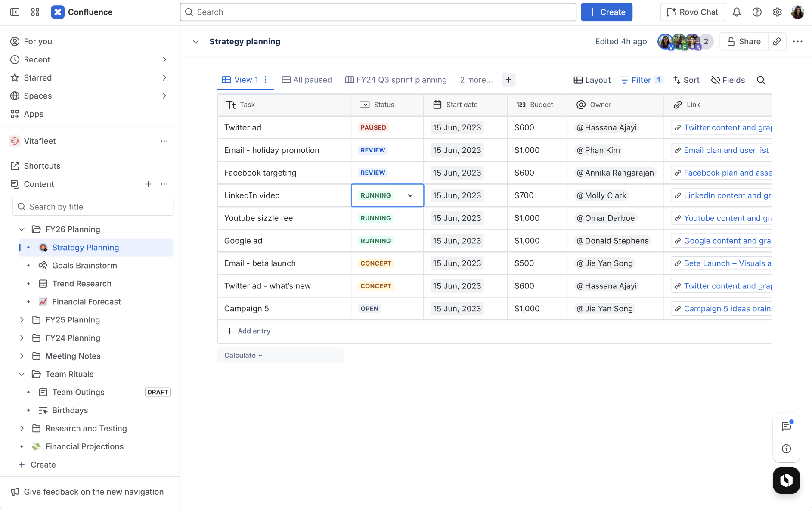812x508 pixels.
Task: Collapse the Team Rituals folder
Action: click(x=22, y=374)
